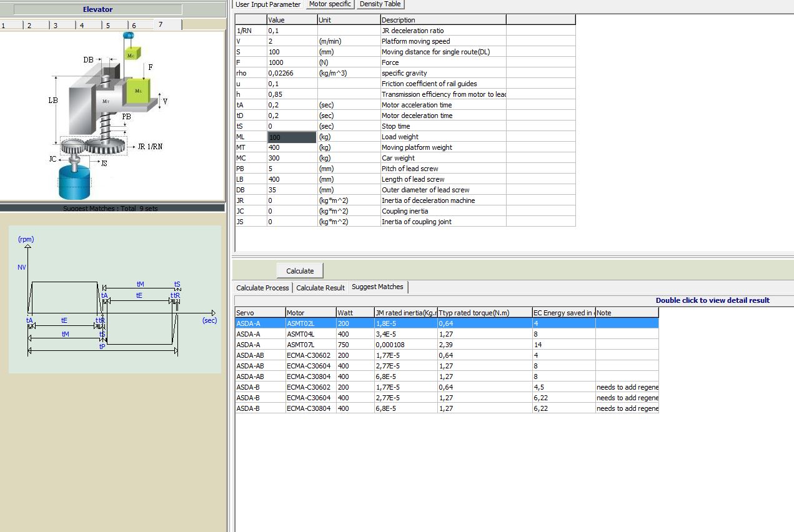Click the PB pitch value 5
The width and height of the screenshot is (794, 532).
pos(292,169)
